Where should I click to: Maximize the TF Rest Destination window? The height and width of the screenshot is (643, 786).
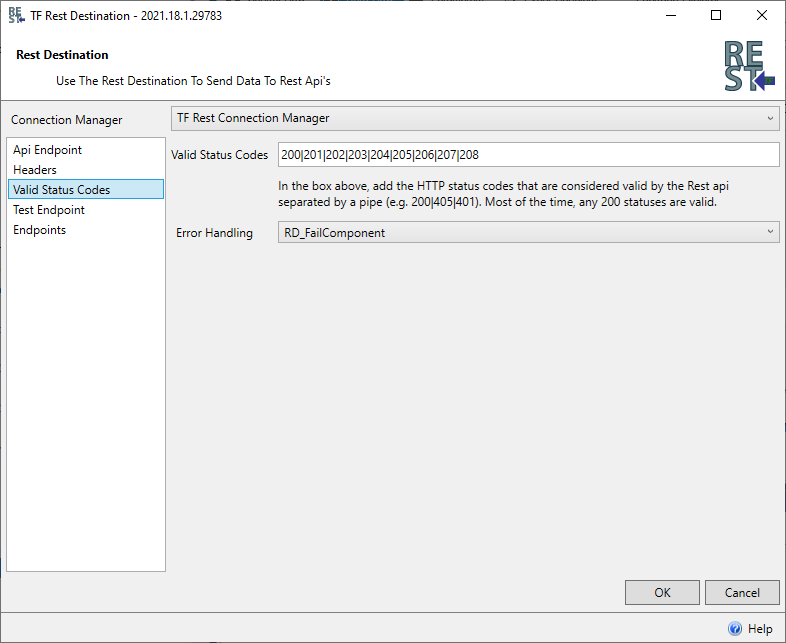[x=716, y=16]
